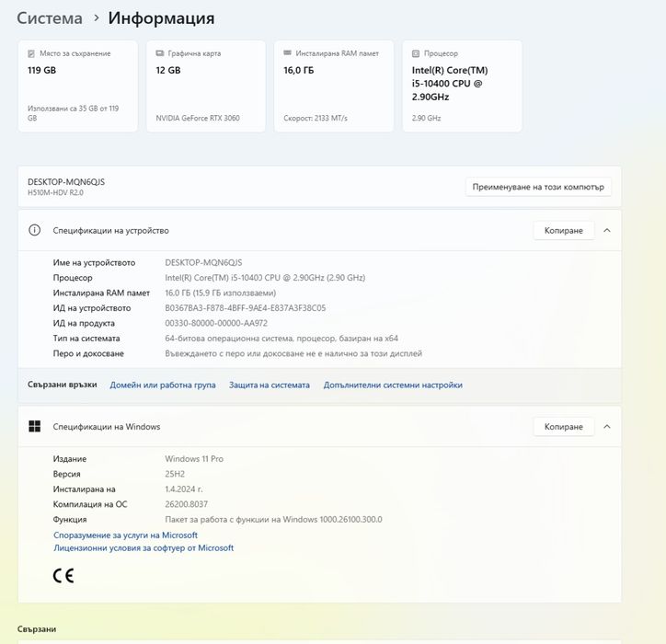The height and width of the screenshot is (644, 666).
Task: Click the device ID value B0367BA3-F878-4BFF-9AE4-E837A3F38C05
Action: (x=246, y=308)
